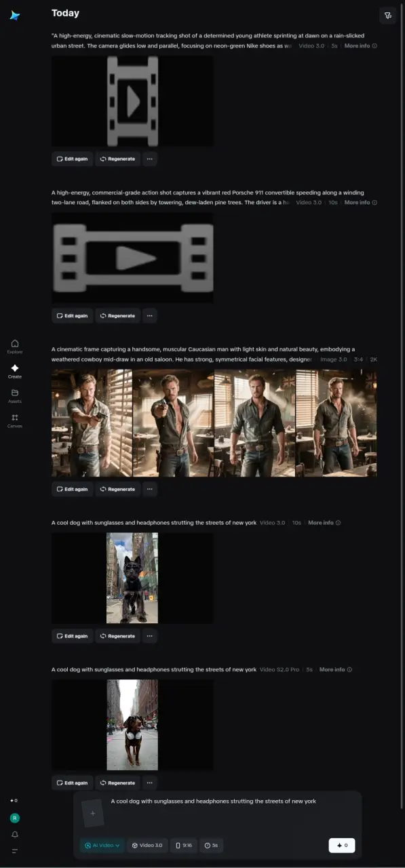Click Regenerate under the Video S2.0 Pro dog clip
405x868 pixels.
pos(117,783)
